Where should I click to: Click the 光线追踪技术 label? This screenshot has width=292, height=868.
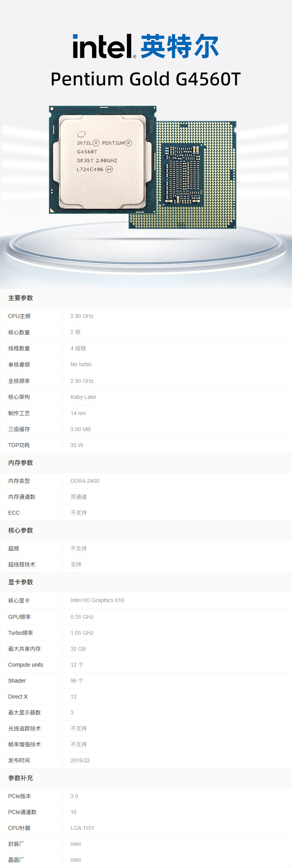point(24,728)
